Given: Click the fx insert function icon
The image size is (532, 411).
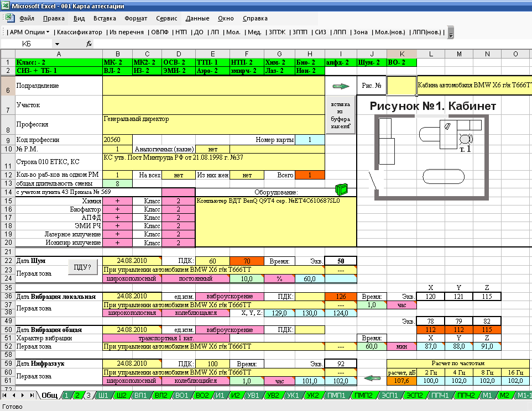Looking at the screenshot, I should [88, 44].
